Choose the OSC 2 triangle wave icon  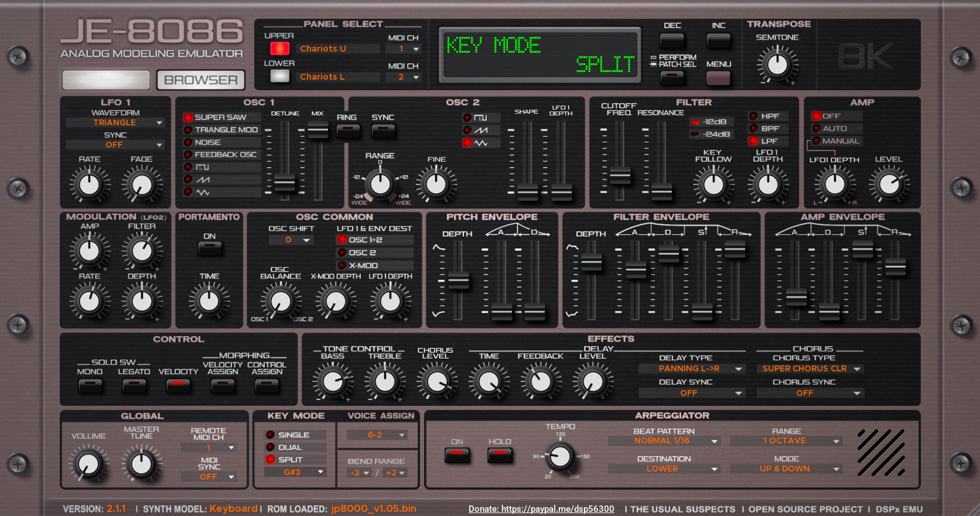(x=481, y=143)
